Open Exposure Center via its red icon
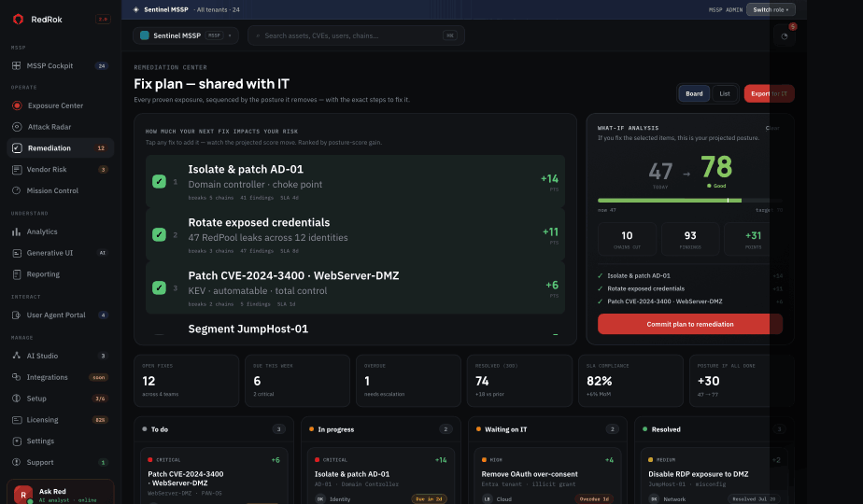This screenshot has height=504, width=863. (x=17, y=105)
